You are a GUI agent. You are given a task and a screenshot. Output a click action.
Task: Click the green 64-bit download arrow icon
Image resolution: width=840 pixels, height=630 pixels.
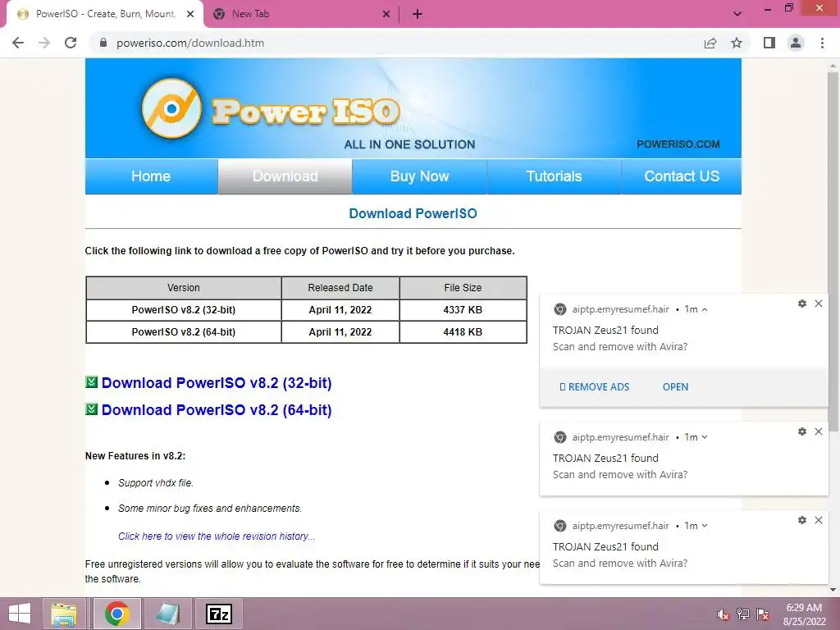[92, 409]
